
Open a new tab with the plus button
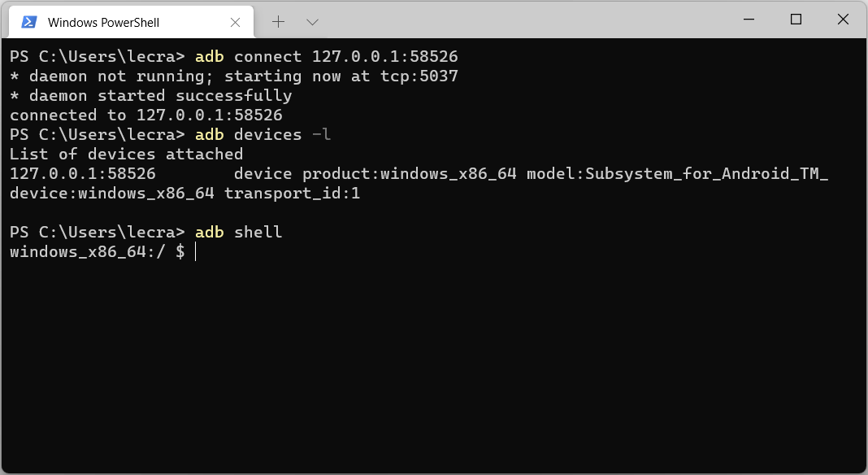pyautogui.click(x=279, y=22)
